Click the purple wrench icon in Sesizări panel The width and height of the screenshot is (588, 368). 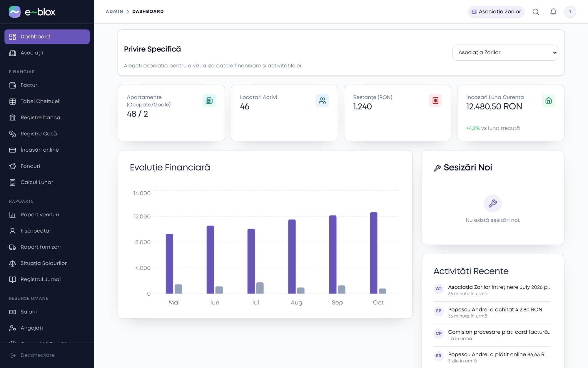[493, 203]
